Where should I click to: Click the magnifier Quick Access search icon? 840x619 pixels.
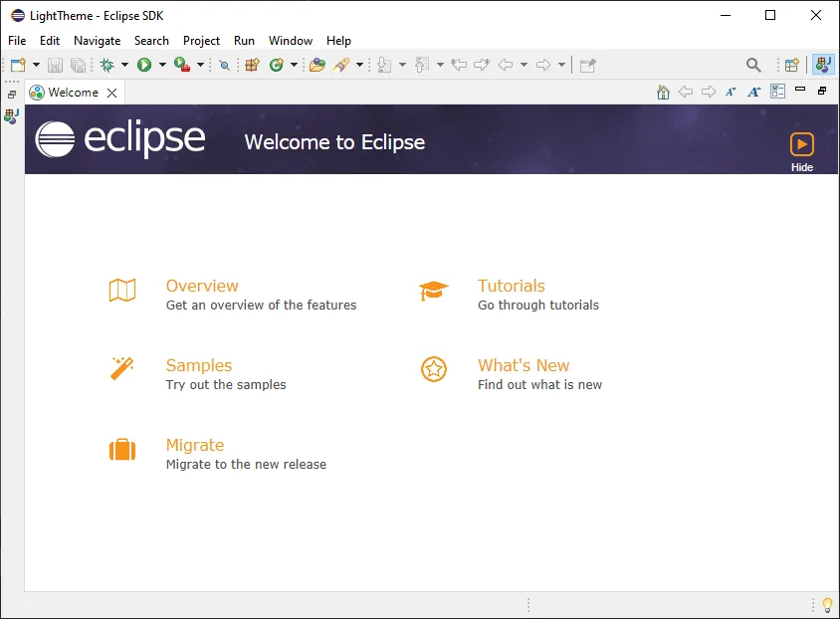753,66
